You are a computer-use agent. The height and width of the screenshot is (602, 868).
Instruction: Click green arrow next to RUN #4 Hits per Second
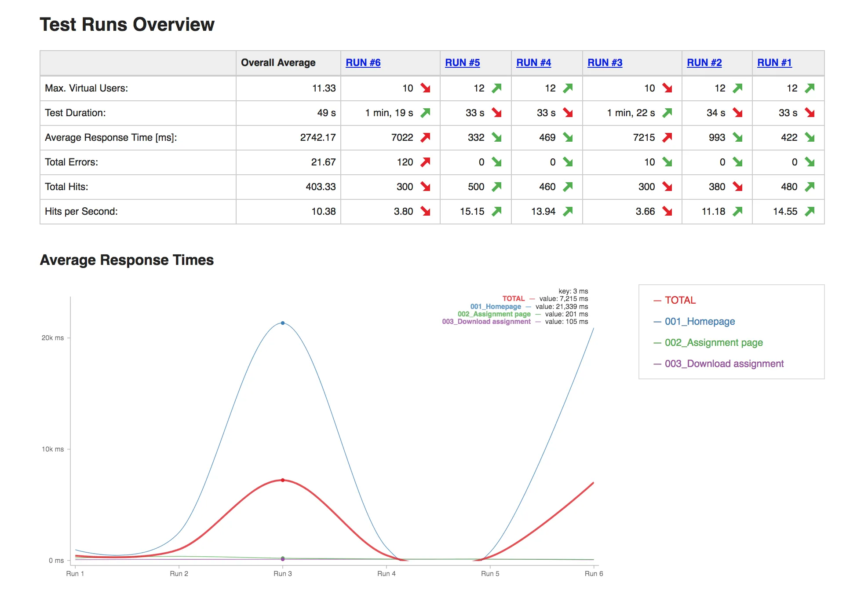click(568, 211)
